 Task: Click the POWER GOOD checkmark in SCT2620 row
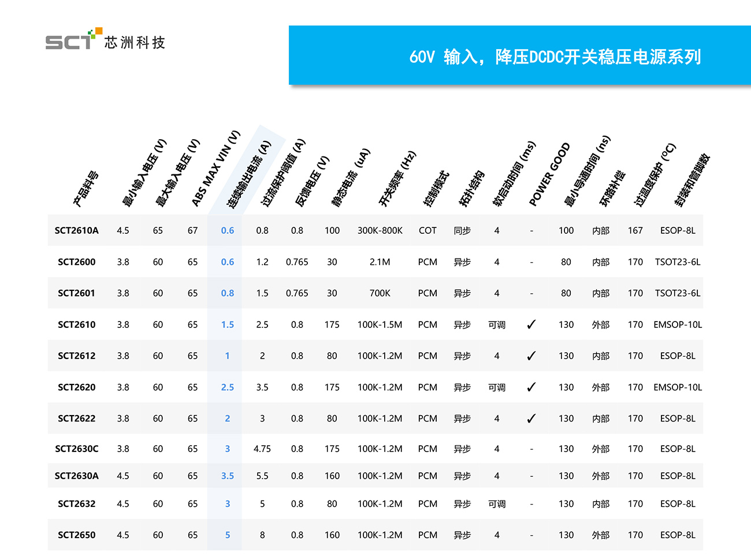click(x=531, y=387)
